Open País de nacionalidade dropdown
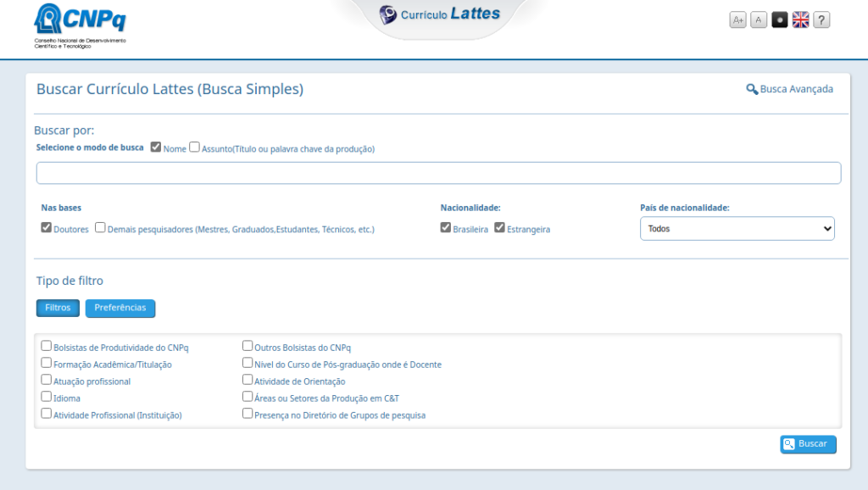This screenshot has height=490, width=868. [737, 229]
